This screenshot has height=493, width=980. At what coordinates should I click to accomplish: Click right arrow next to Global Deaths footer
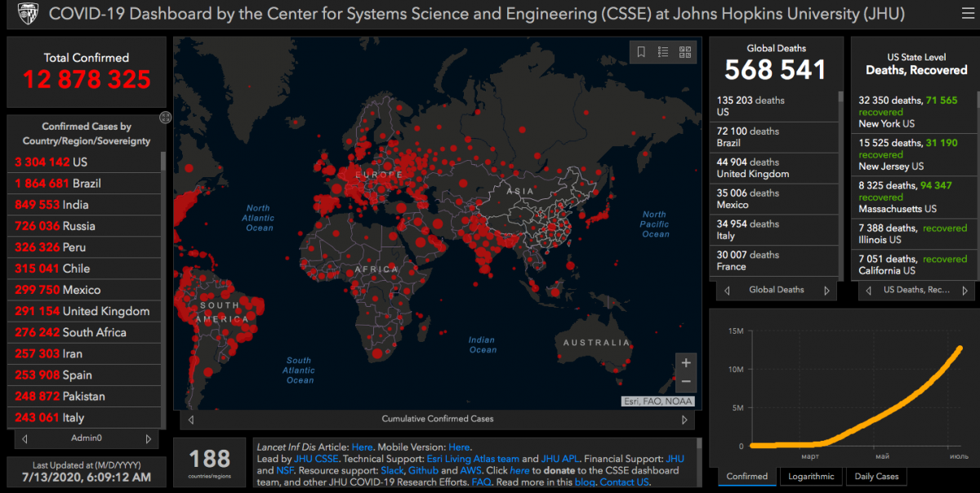pyautogui.click(x=826, y=290)
